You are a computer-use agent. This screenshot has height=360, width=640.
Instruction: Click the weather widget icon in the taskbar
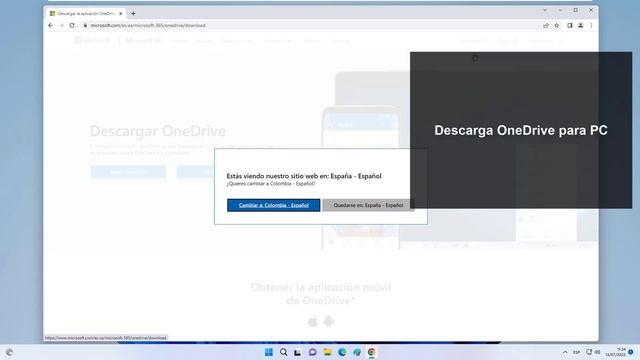tap(9, 352)
